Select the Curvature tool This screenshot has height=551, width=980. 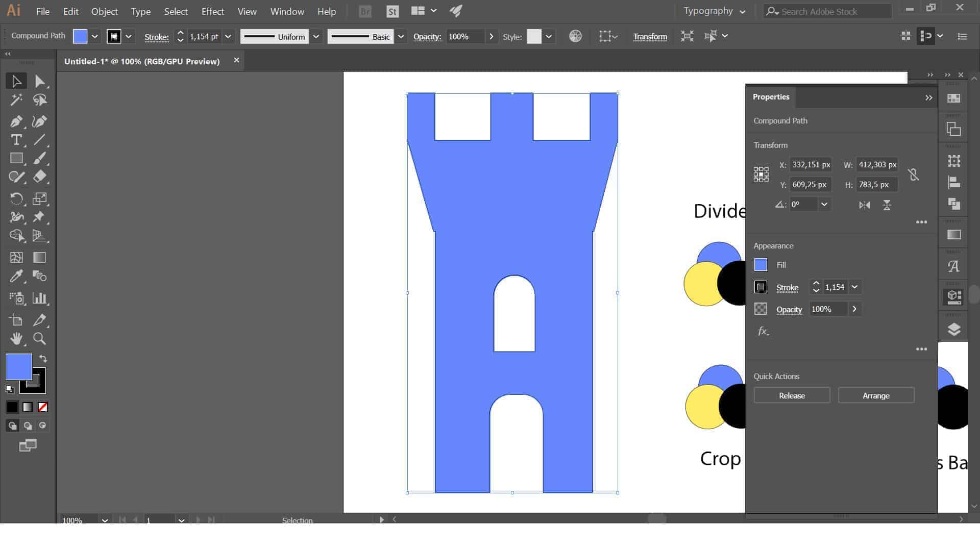(x=40, y=121)
